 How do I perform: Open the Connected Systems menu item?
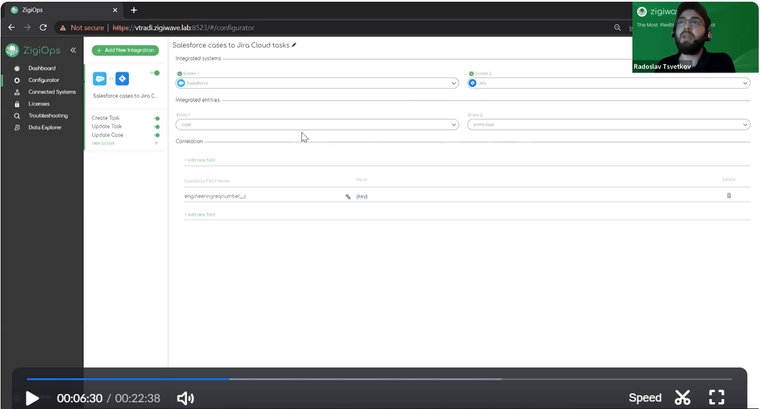pyautogui.click(x=52, y=92)
